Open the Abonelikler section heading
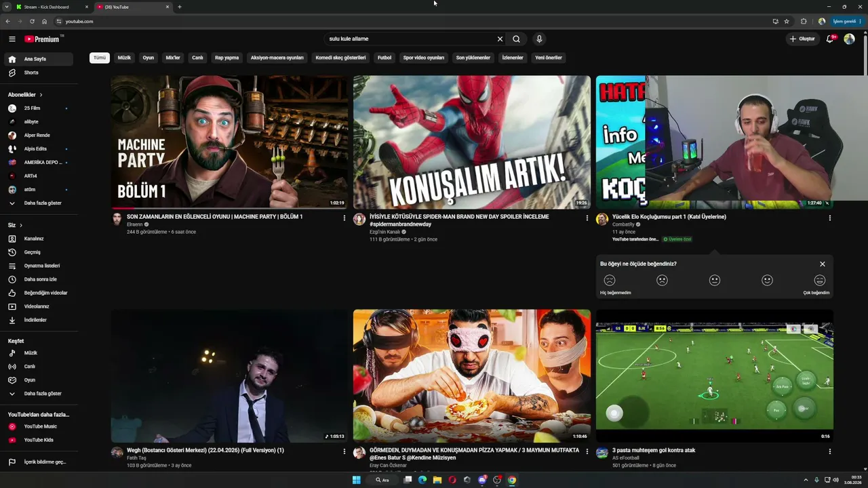868x488 pixels. pos(25,95)
